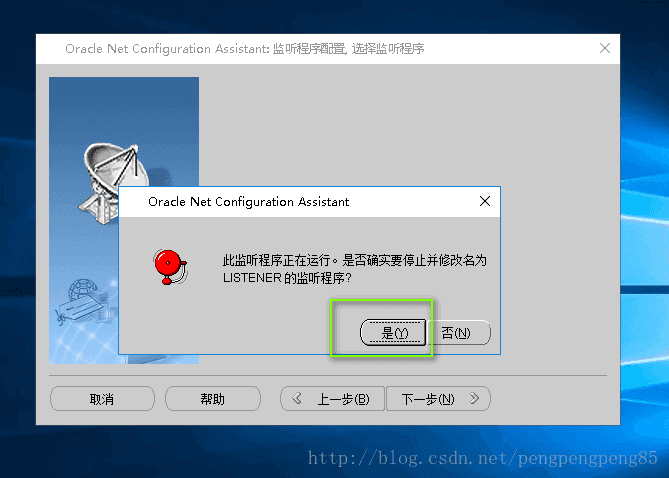
Task: Click the 取消 cancel button
Action: [102, 399]
